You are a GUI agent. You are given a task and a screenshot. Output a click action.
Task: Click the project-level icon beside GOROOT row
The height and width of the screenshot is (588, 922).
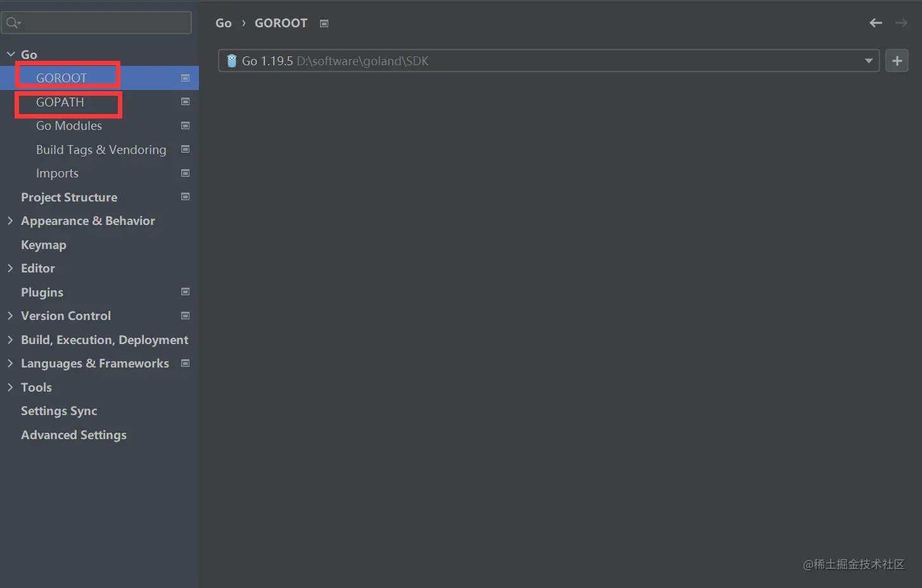click(x=186, y=78)
